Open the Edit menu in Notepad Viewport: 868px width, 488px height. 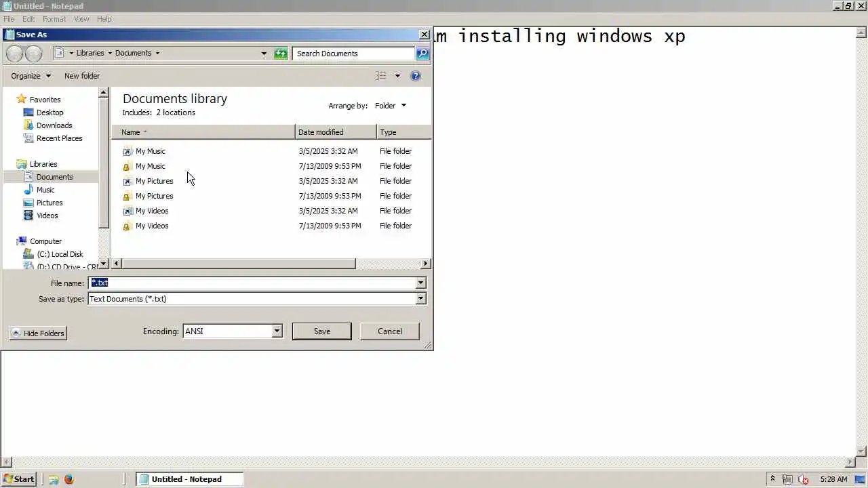28,19
